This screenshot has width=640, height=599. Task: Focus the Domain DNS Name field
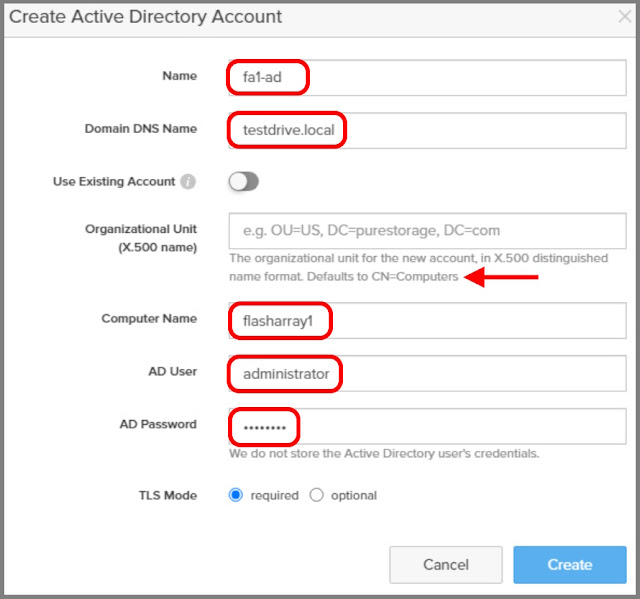(x=427, y=131)
